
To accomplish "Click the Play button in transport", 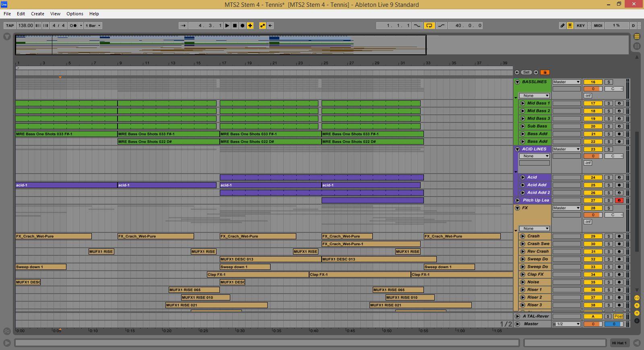I will [227, 25].
